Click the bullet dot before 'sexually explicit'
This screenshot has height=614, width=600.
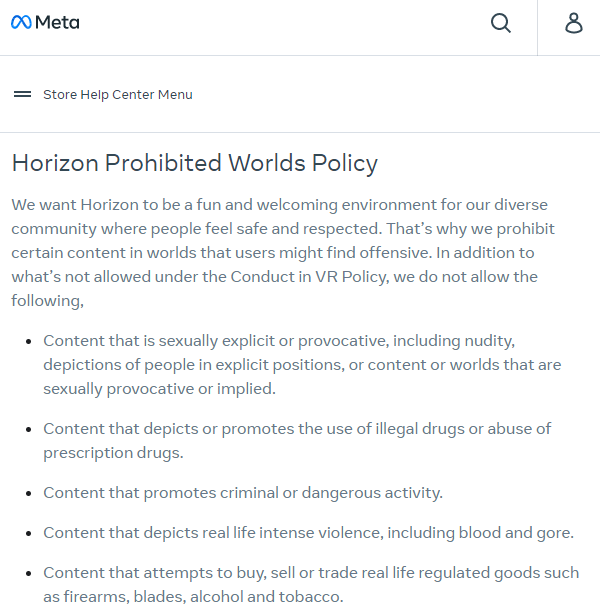point(29,341)
